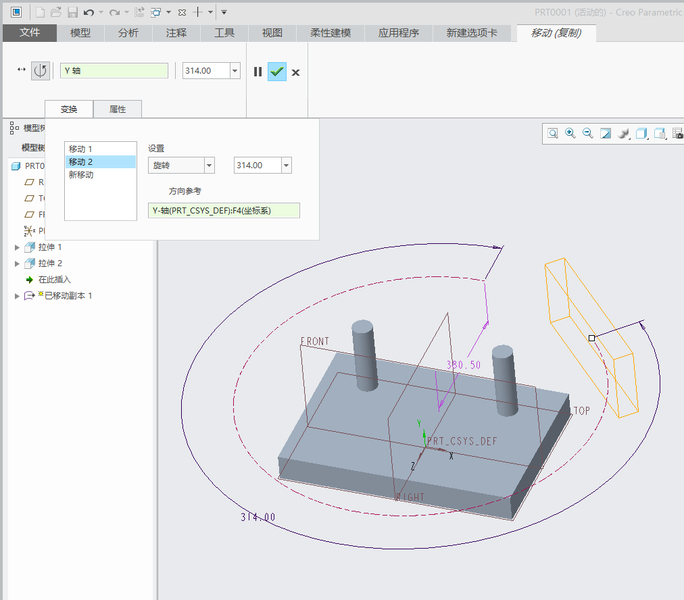Open the customize quick access toolbar dropdown
The width and height of the screenshot is (684, 600).
pos(224,12)
